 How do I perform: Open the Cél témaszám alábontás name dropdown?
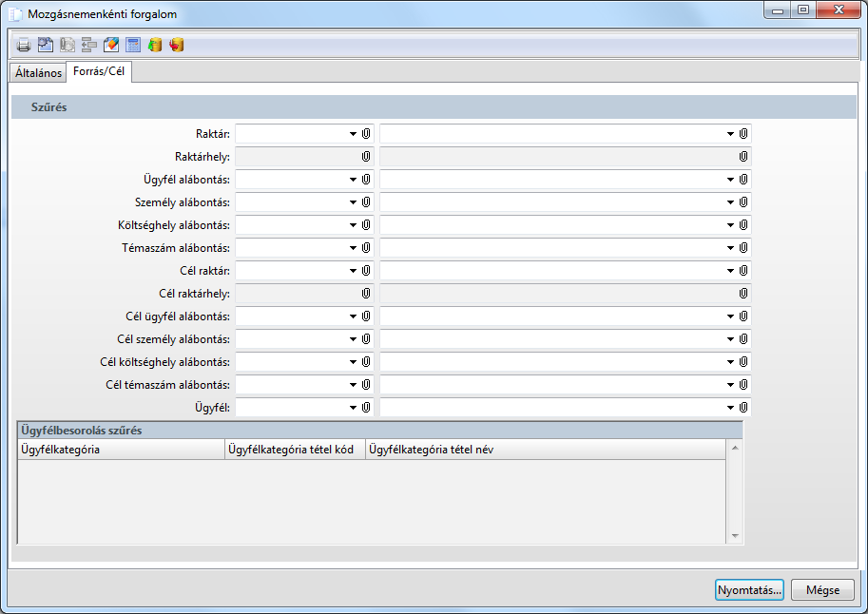click(730, 385)
